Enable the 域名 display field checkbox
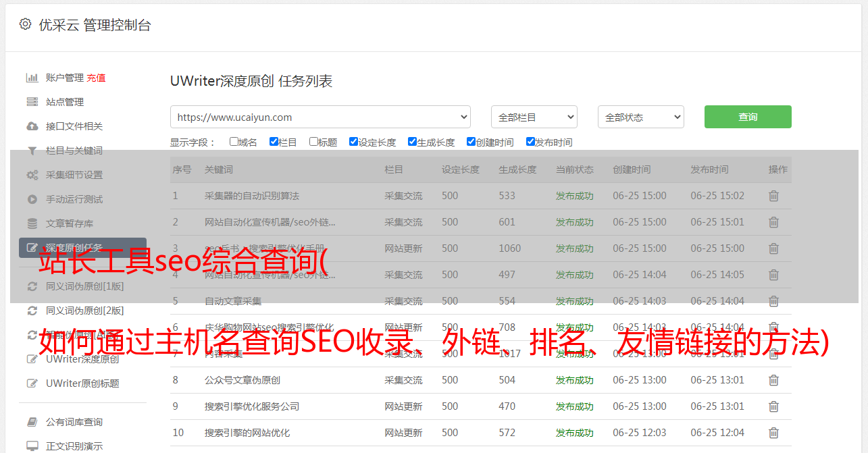This screenshot has height=453, width=868. click(x=234, y=142)
